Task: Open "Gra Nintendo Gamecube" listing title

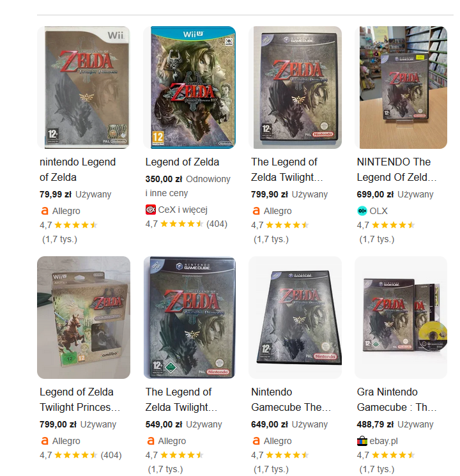Action: 397,399
